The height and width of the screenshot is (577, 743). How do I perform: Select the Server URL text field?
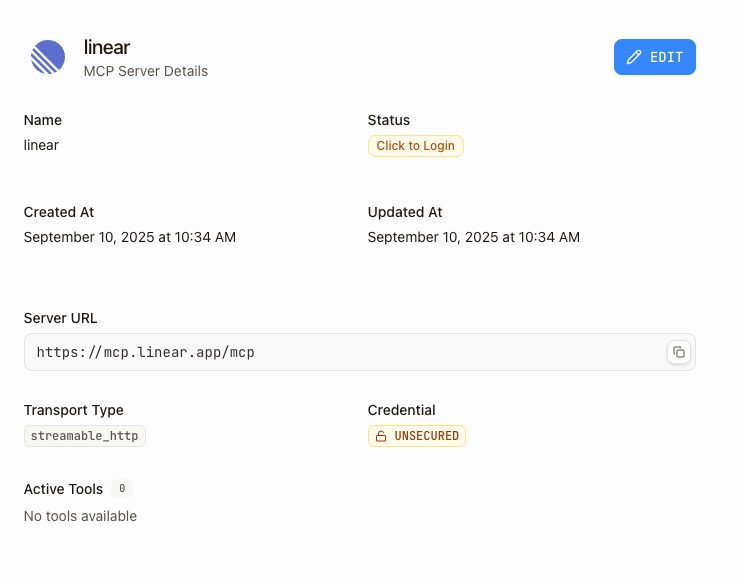click(x=340, y=352)
